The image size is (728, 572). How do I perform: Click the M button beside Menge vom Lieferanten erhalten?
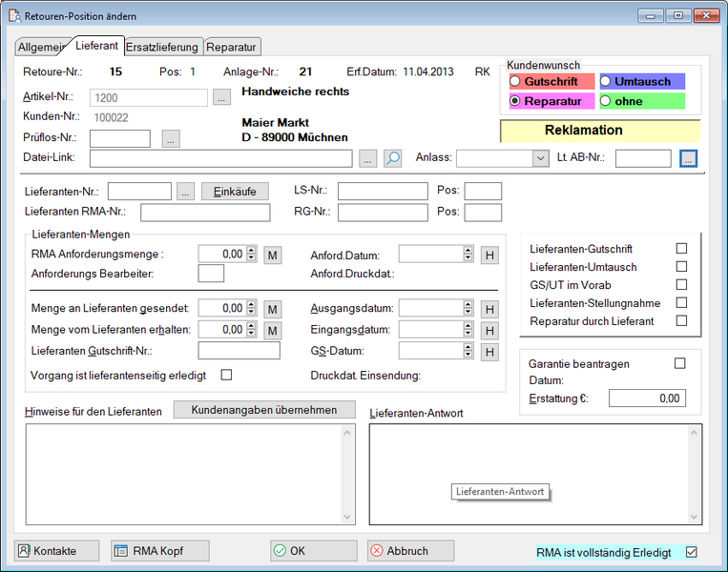272,330
